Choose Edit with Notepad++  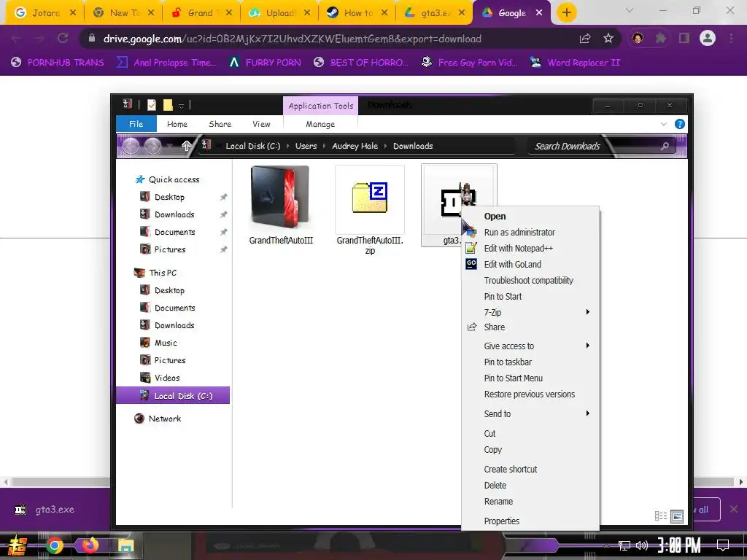tap(530, 249)
